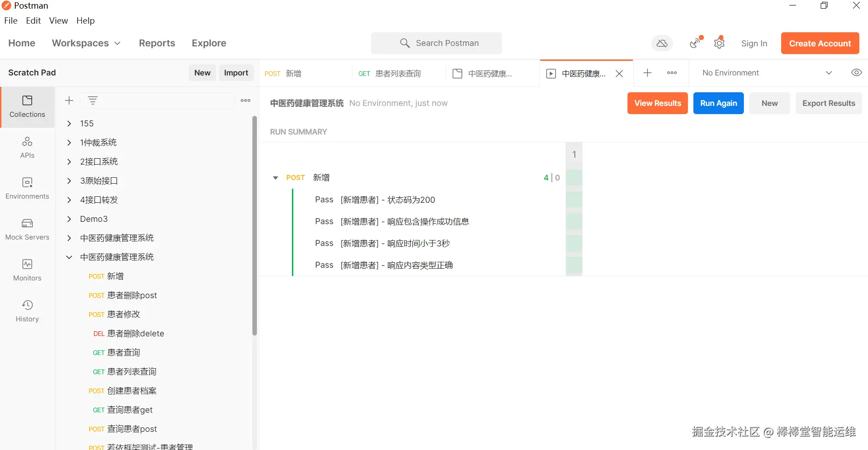Click the collections filter input field

pyautogui.click(x=157, y=100)
